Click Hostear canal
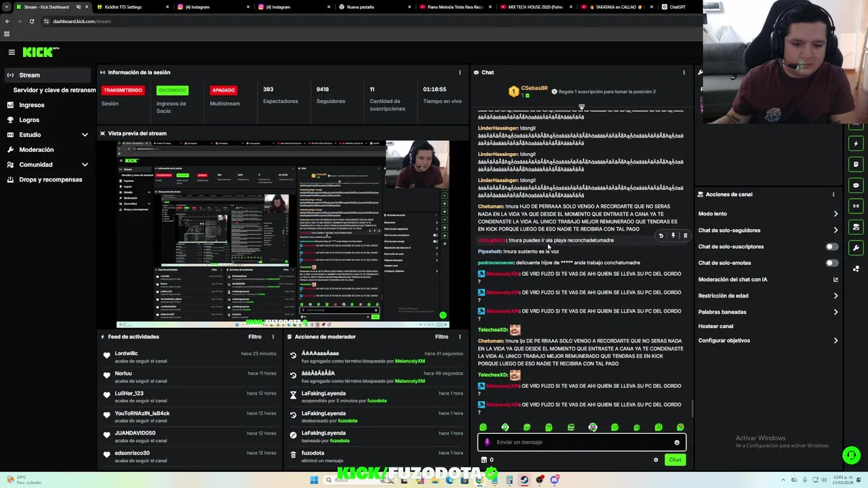The height and width of the screenshot is (488, 868). tap(715, 327)
